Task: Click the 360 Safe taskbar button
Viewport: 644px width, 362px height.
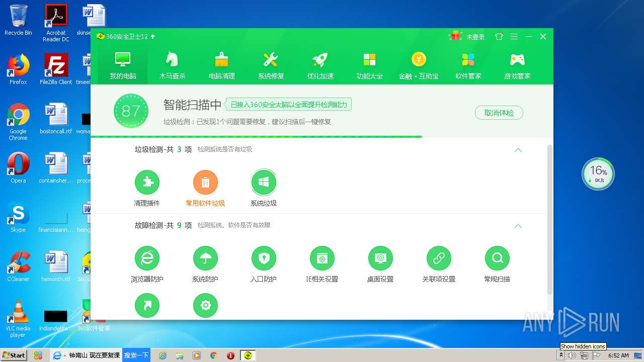Action: click(x=248, y=355)
